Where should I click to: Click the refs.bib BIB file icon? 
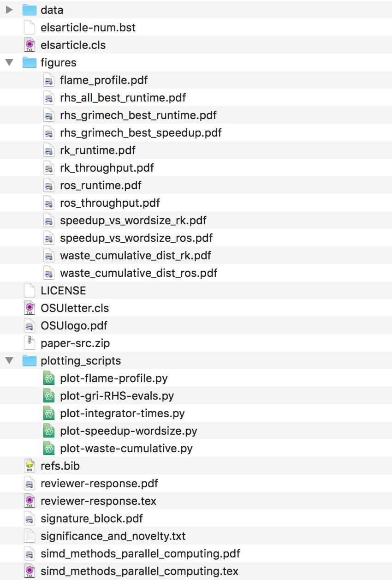30,466
